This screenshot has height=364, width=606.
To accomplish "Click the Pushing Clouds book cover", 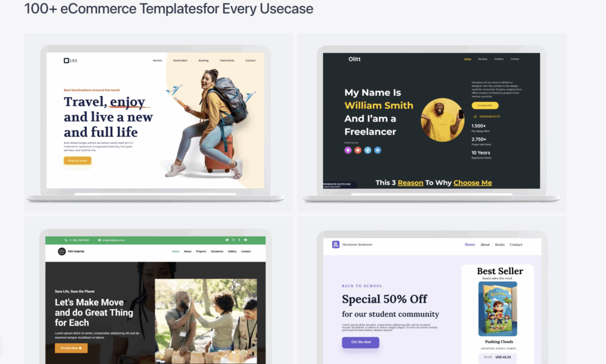I will coord(498,309).
